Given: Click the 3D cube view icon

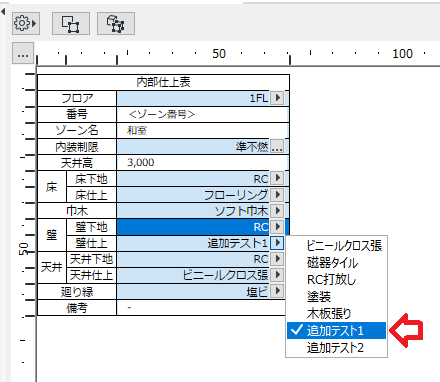Looking at the screenshot, I should pyautogui.click(x=116, y=23).
